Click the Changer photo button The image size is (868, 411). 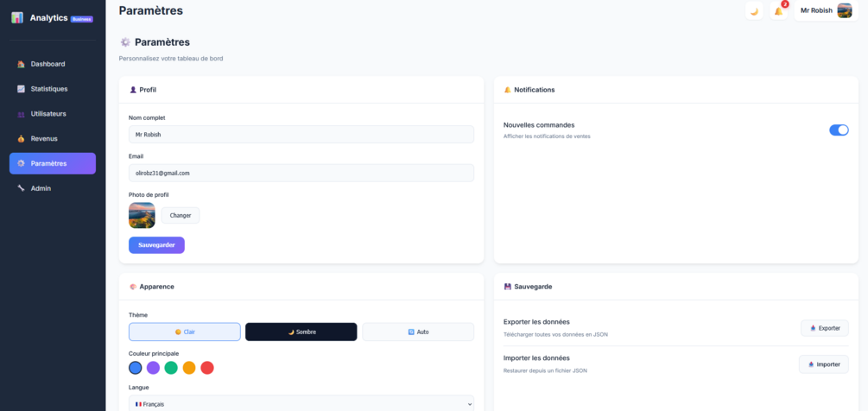181,216
